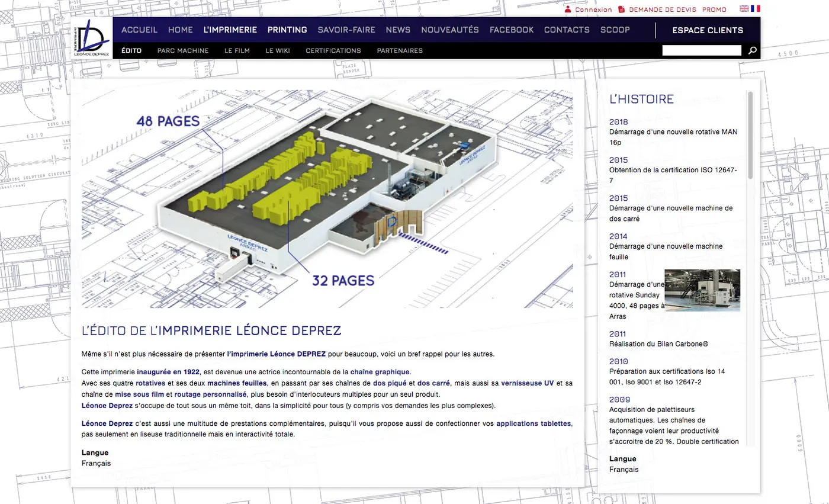Click bold "applications tablettes" text
The image size is (829, 504).
(x=534, y=423)
